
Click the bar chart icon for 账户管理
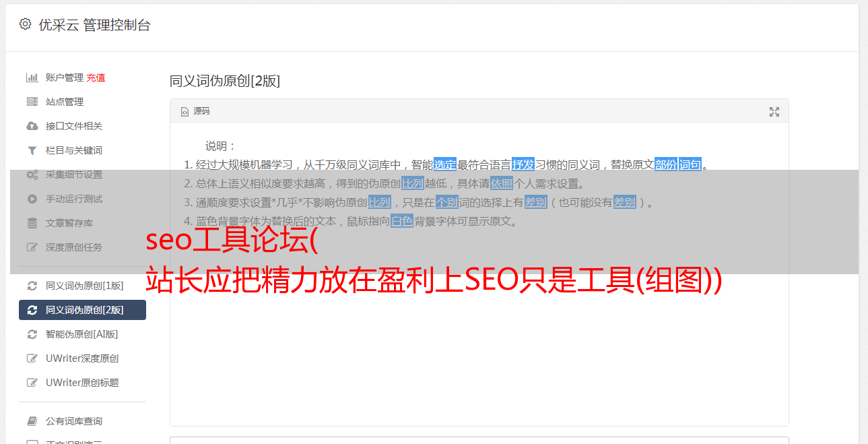coord(32,77)
